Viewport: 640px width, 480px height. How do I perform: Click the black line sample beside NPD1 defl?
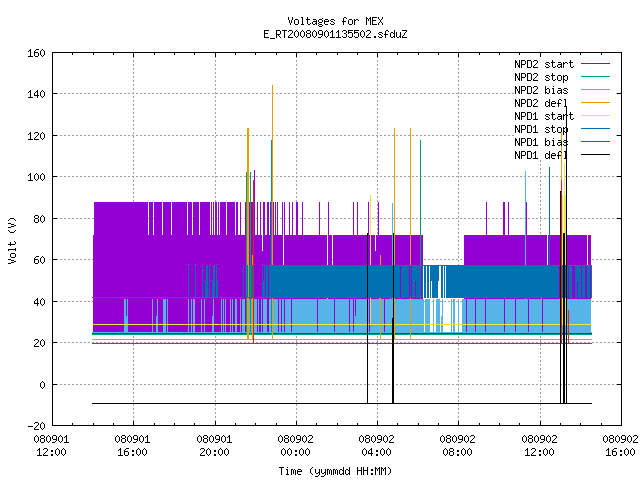pos(595,155)
